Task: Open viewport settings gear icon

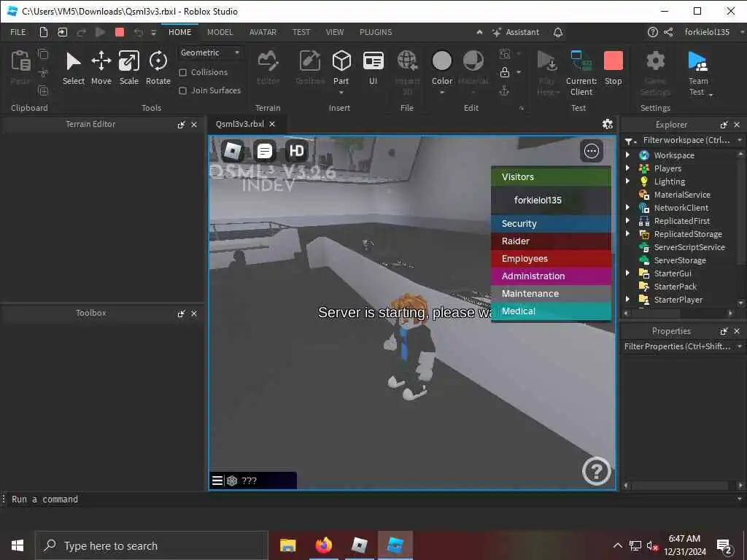Action: pos(607,124)
